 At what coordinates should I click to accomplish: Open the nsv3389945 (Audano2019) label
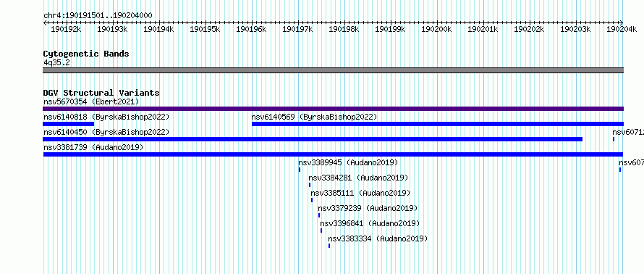(348, 162)
